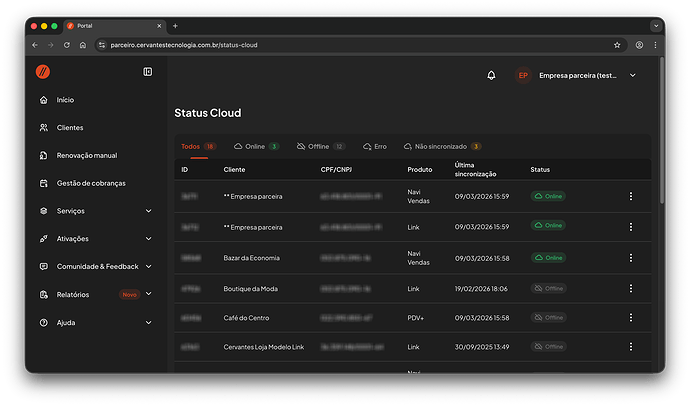Switch to the Não sincronizado tab
Image resolution: width=690 pixels, height=406 pixels.
[442, 146]
